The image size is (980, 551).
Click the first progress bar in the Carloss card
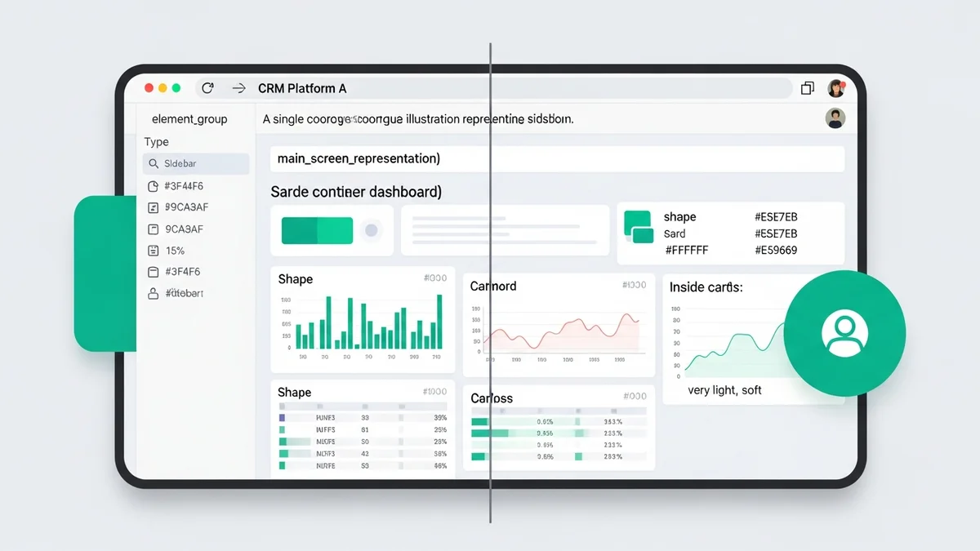click(x=490, y=422)
